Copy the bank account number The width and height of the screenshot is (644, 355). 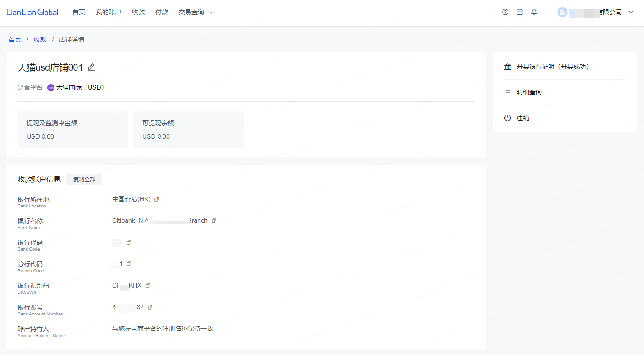[150, 307]
